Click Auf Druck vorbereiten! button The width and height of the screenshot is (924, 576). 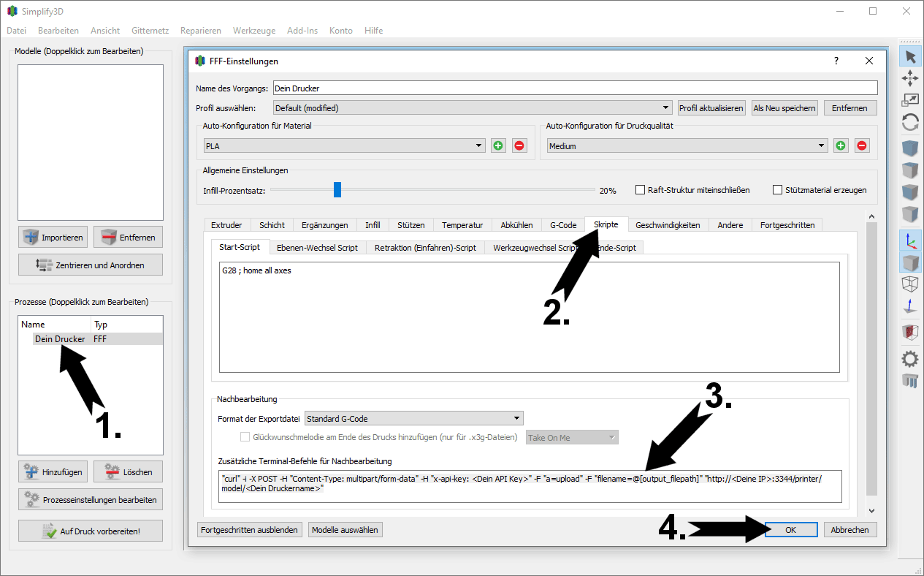coord(91,531)
